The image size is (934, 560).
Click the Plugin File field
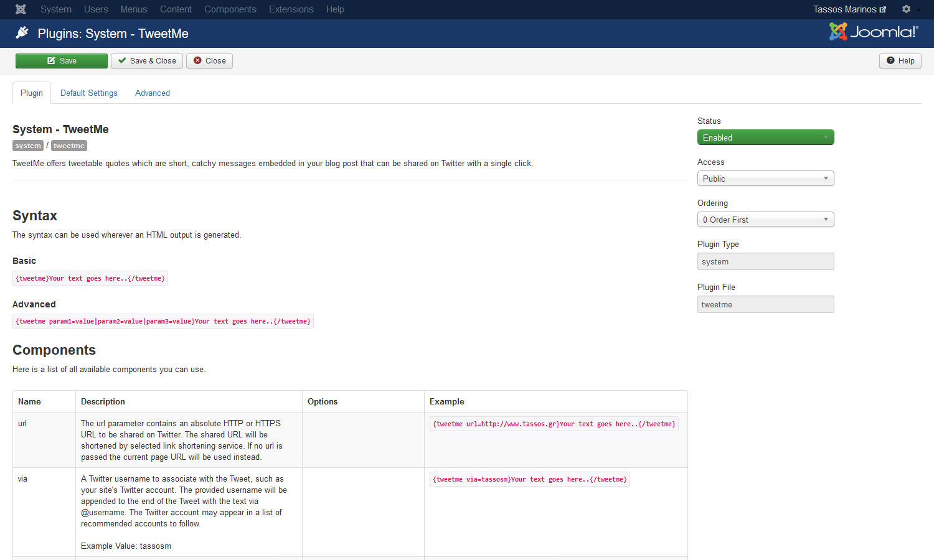[766, 304]
